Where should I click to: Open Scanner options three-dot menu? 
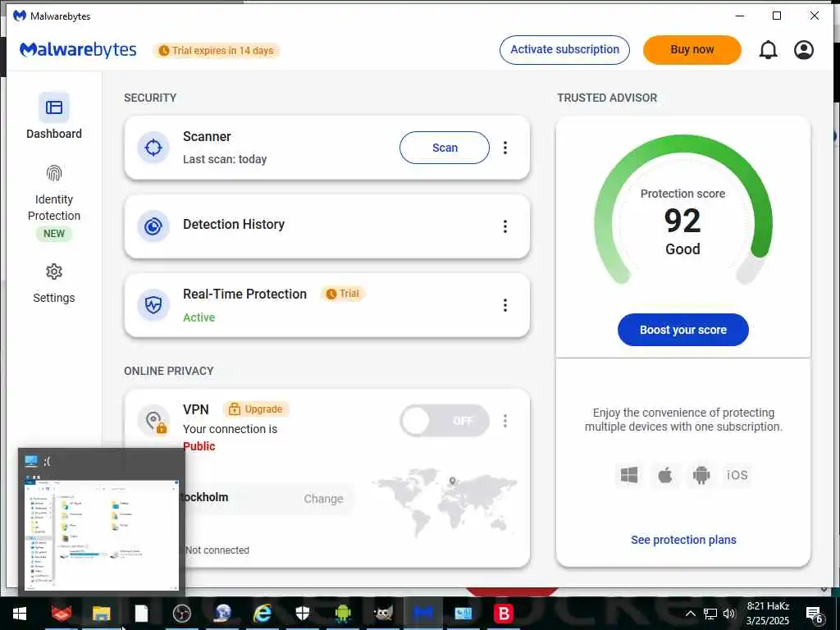[x=504, y=148]
